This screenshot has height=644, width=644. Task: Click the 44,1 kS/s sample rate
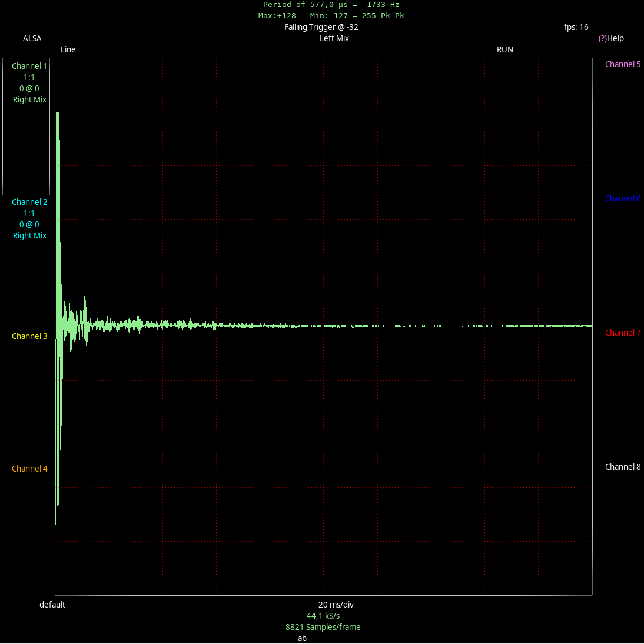click(x=323, y=616)
